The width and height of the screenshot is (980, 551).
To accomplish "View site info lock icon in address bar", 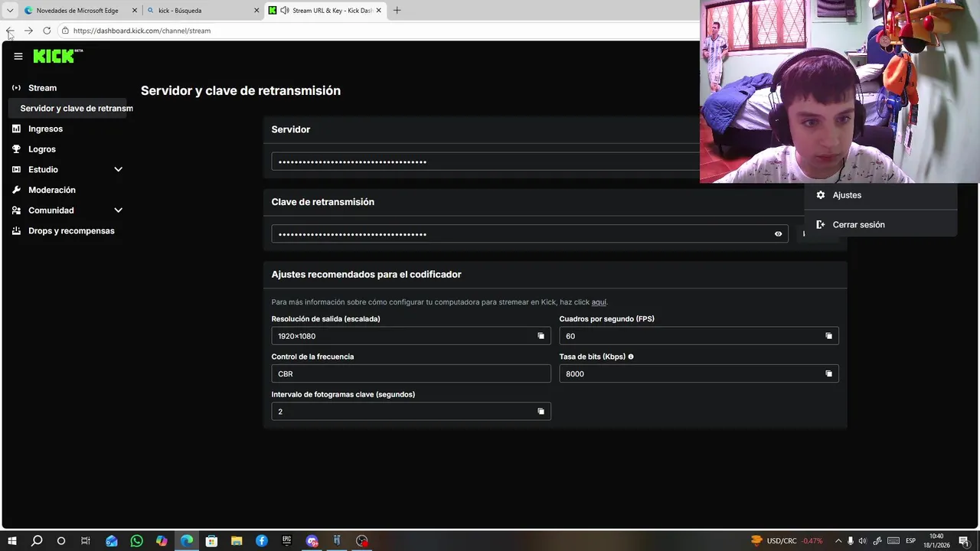I will click(66, 31).
